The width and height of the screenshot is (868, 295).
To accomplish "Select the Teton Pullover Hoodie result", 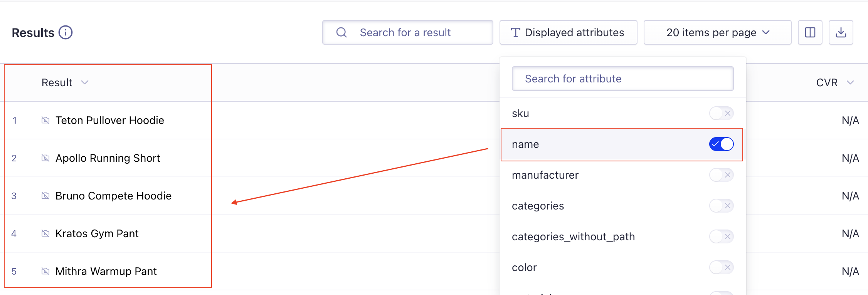I will point(110,121).
